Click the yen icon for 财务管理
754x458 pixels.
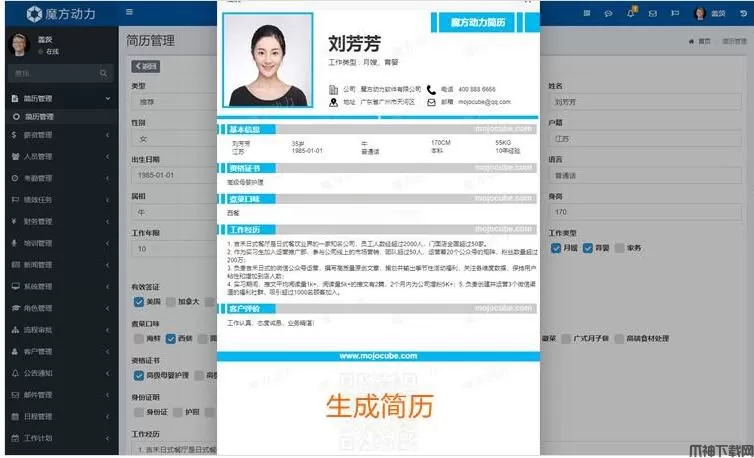tap(14, 221)
